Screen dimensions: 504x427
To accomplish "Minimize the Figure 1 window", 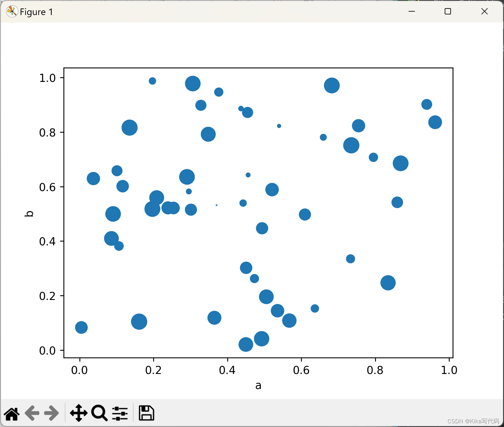I will [x=412, y=12].
